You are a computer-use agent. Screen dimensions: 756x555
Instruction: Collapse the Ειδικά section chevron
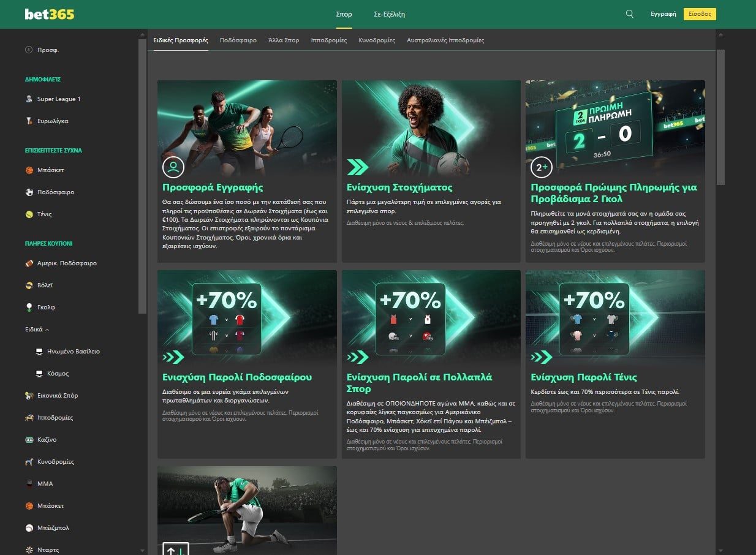[x=47, y=330]
